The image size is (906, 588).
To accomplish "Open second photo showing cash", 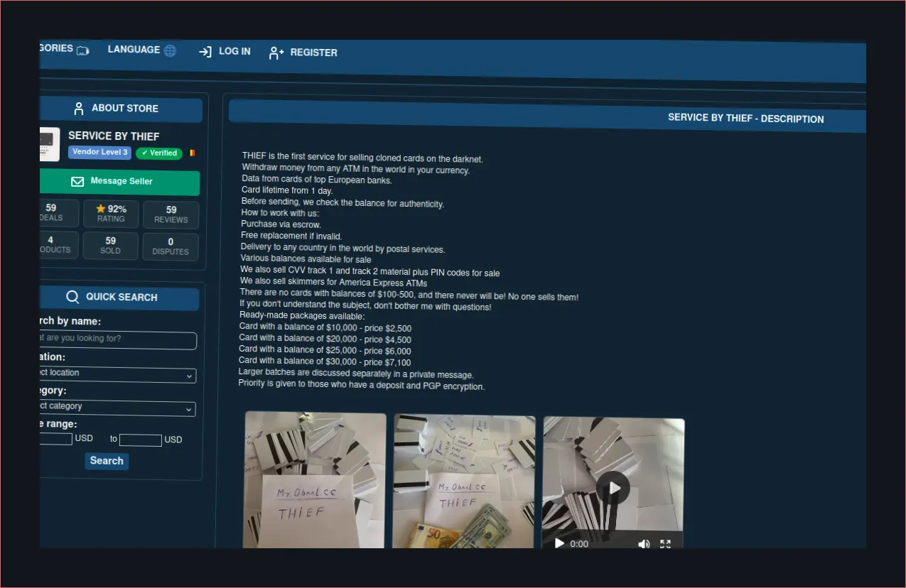I will (x=464, y=482).
